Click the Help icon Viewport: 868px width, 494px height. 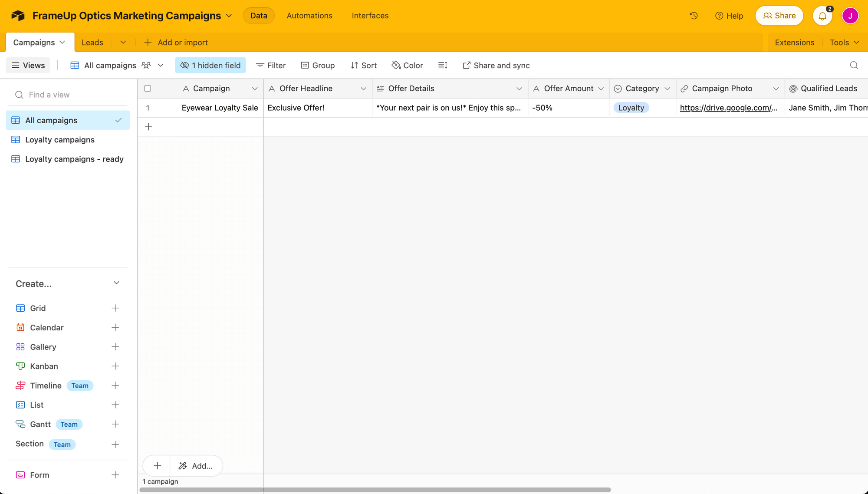719,15
